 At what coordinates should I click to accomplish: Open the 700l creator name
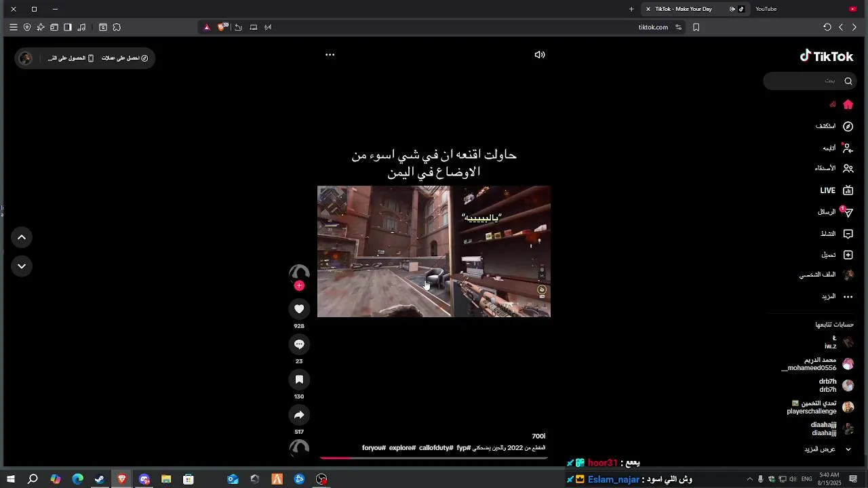[538, 436]
